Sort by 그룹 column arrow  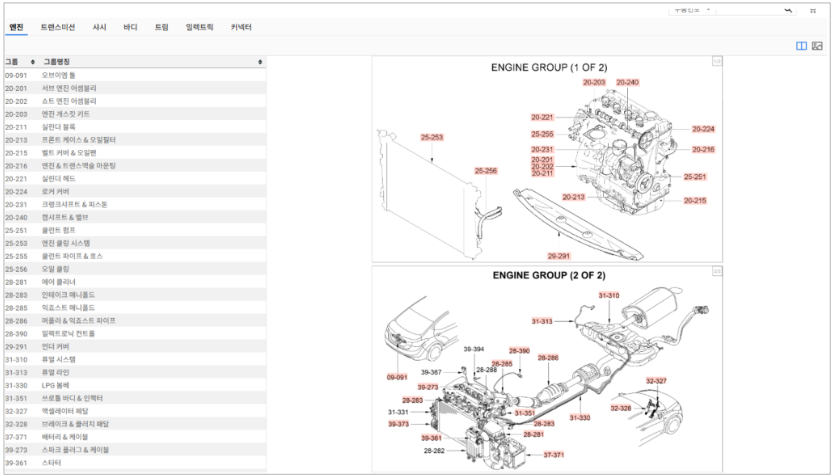(x=34, y=62)
